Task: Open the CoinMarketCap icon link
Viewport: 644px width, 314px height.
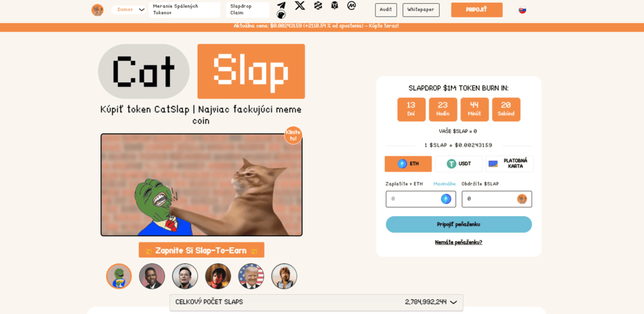Action: pyautogui.click(x=351, y=5)
